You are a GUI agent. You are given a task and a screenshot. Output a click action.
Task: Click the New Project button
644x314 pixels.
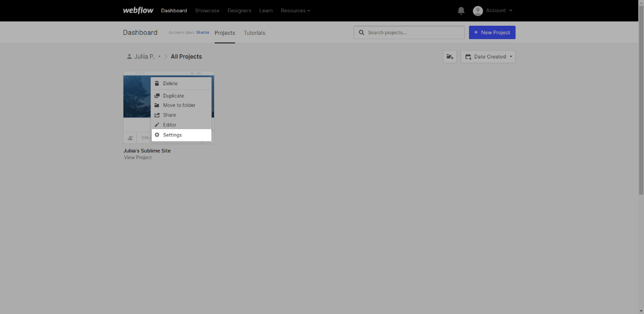click(492, 33)
